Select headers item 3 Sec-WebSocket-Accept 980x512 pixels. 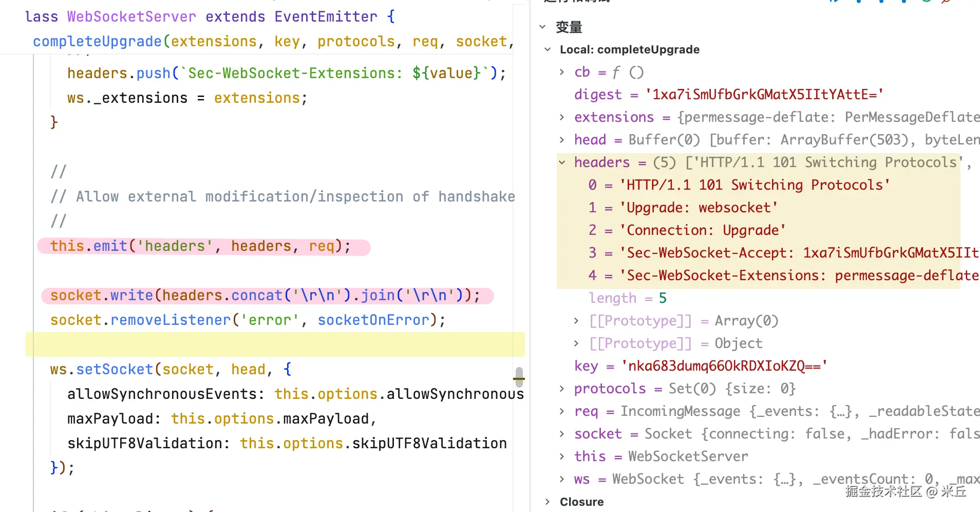click(x=783, y=253)
